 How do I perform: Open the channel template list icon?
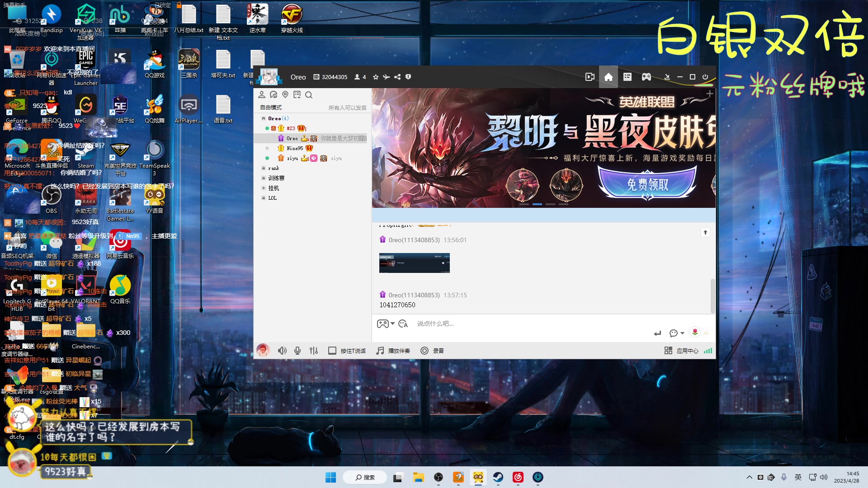point(627,77)
